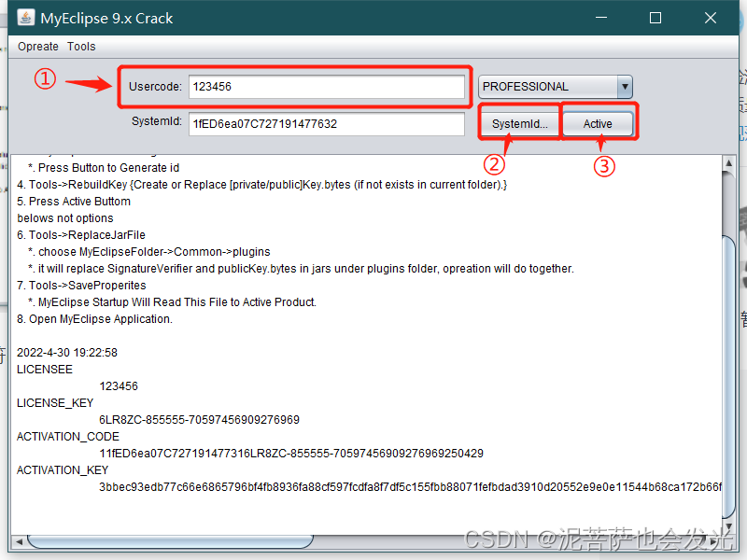This screenshot has height=560, width=747.
Task: Click the horizontal scrollbar thumb
Action: tap(170, 541)
